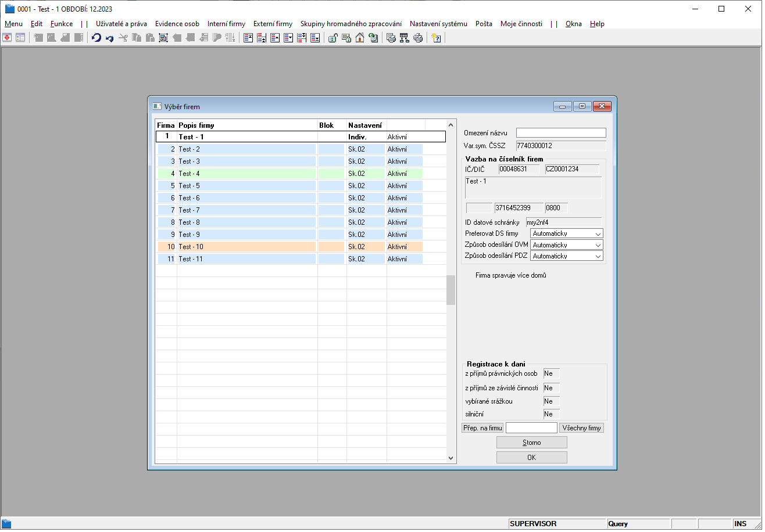Click the Přep. na firmu button
Screen dimensions: 765x532
(482, 428)
